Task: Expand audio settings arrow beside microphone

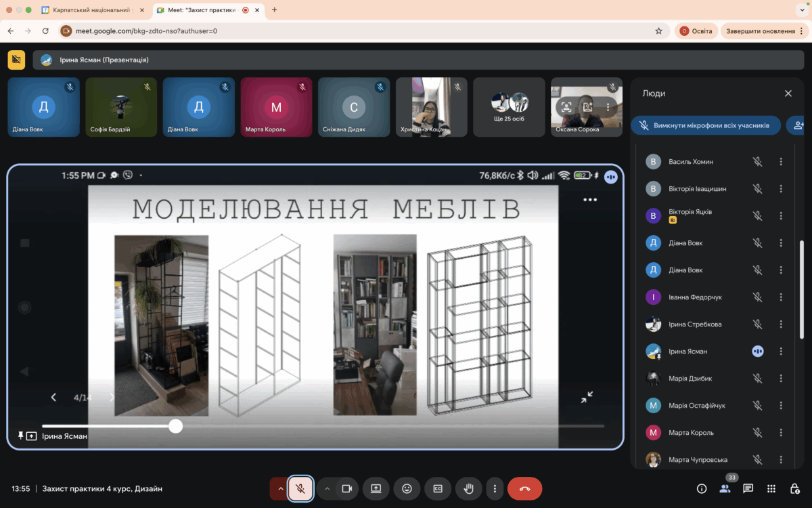Action: click(x=278, y=488)
